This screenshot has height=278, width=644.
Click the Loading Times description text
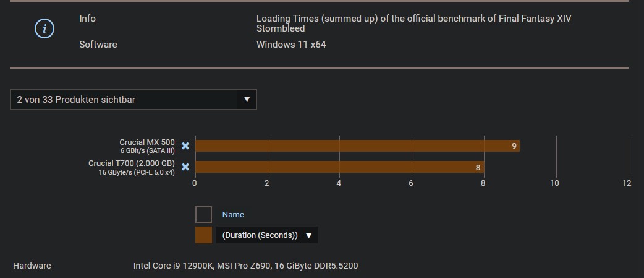[x=413, y=24]
